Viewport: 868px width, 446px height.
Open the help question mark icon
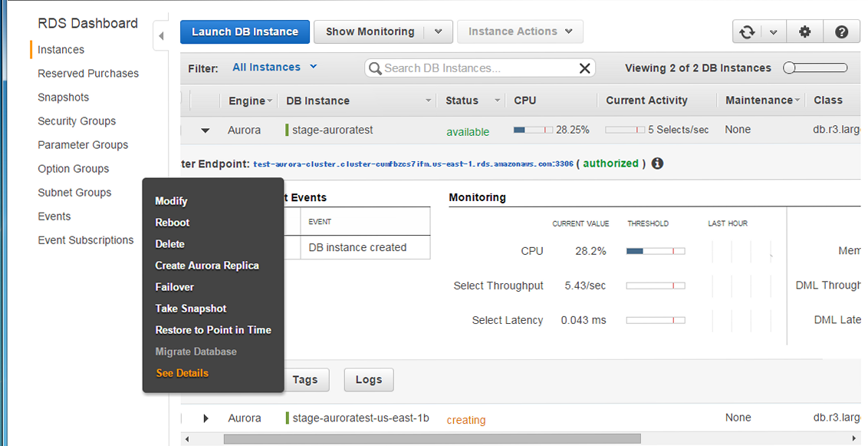[x=841, y=32]
